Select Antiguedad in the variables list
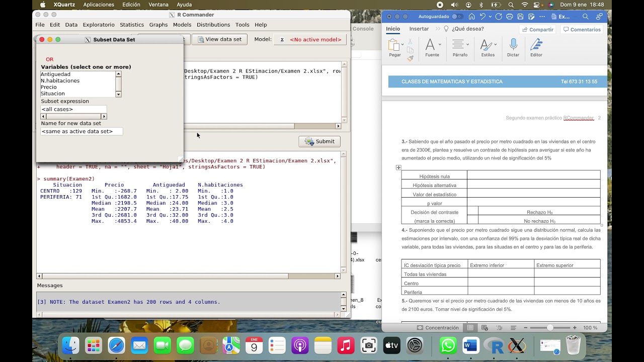 [78, 74]
